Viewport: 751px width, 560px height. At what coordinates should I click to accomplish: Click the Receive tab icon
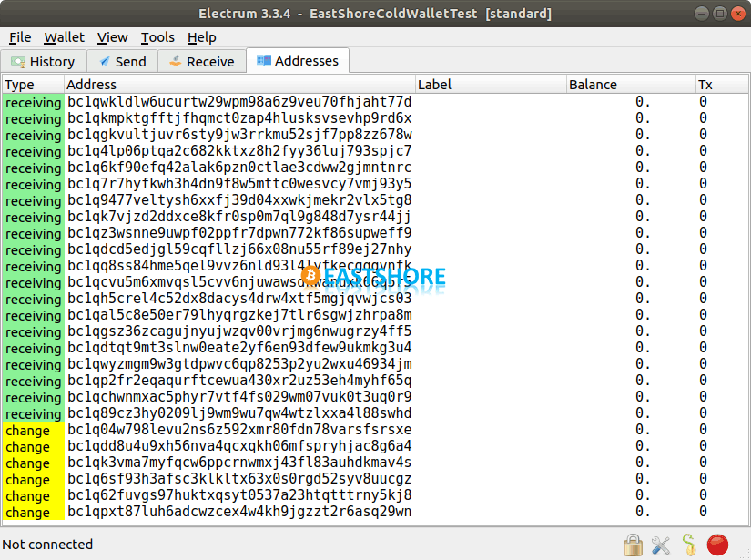tap(176, 61)
